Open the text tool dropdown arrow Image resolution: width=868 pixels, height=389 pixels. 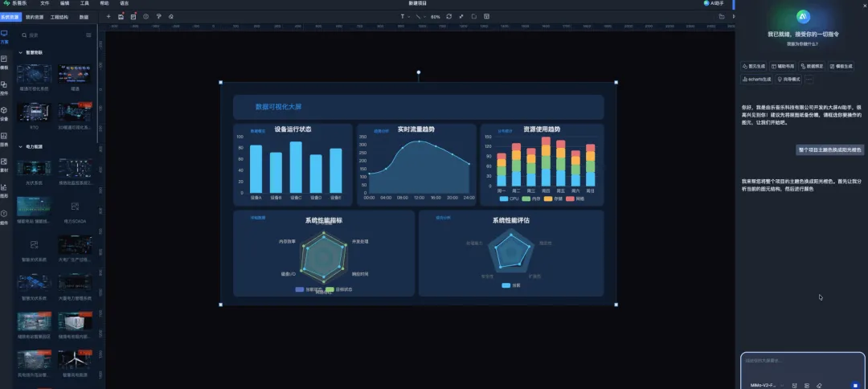point(409,17)
